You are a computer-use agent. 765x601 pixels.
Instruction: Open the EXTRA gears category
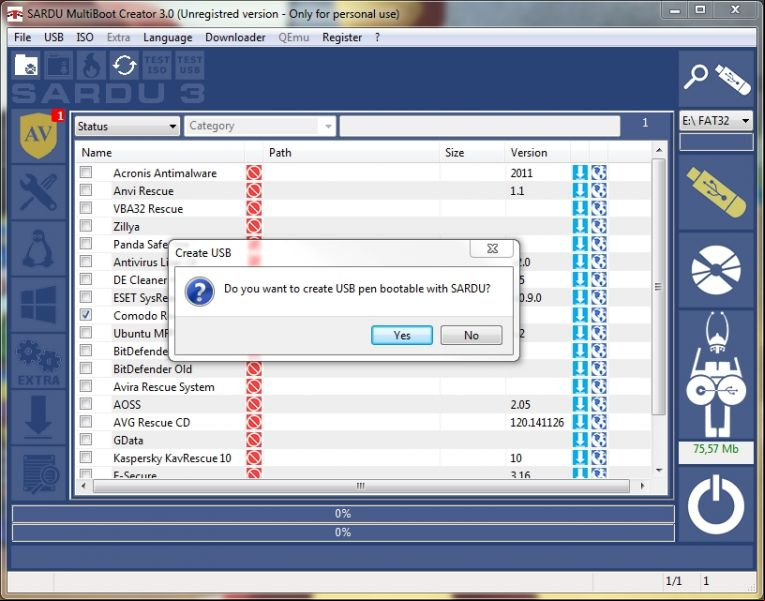pyautogui.click(x=38, y=363)
